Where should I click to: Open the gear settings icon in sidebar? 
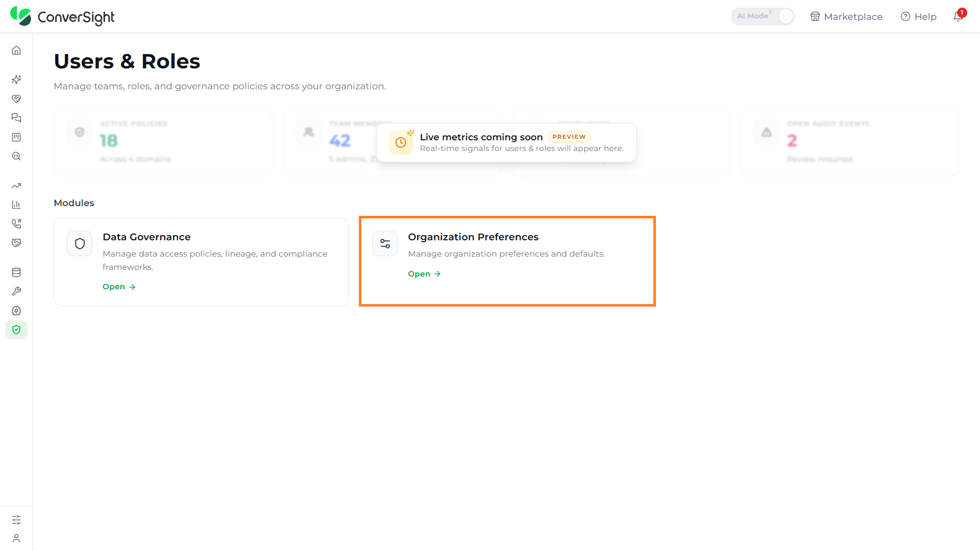(16, 311)
